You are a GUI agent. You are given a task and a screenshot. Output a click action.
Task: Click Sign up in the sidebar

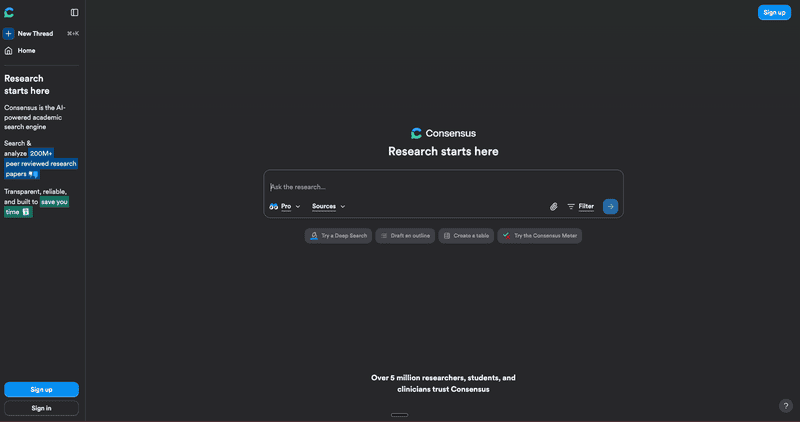[x=41, y=389]
